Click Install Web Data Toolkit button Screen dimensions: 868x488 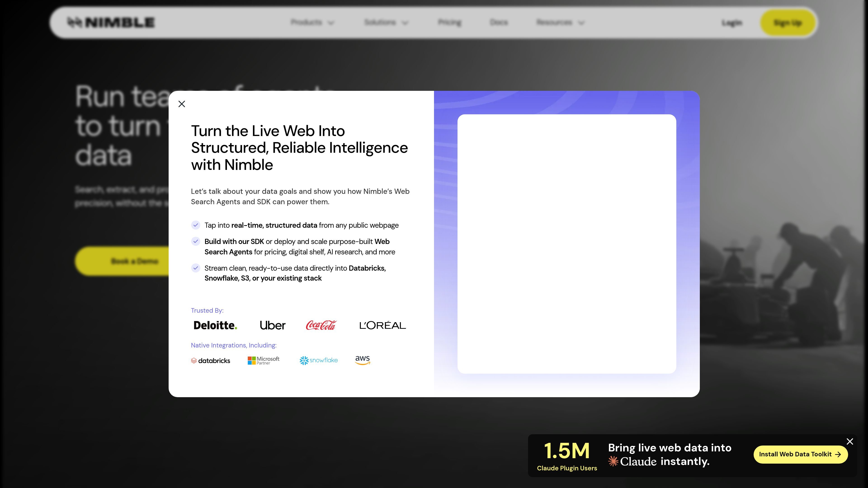(x=800, y=454)
